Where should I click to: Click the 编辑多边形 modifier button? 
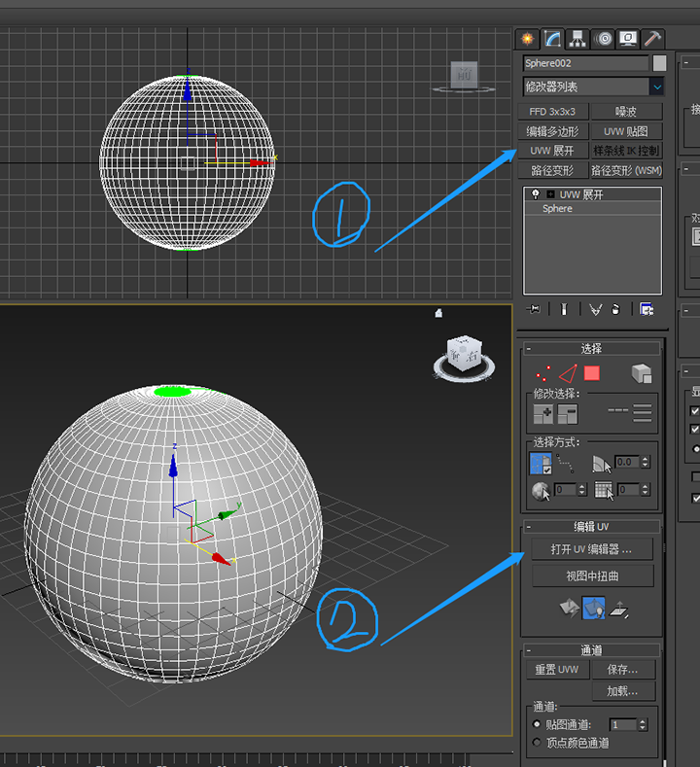click(x=553, y=131)
